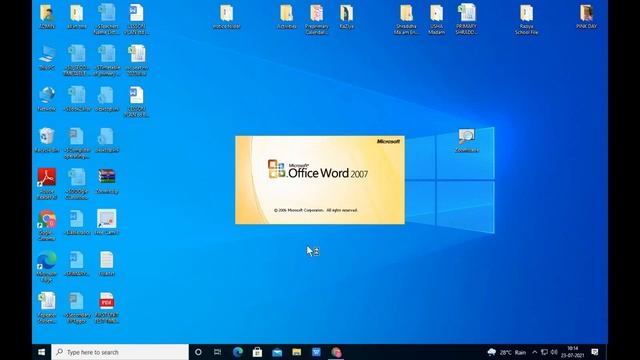The image size is (640, 360).
Task: Select the striped archive icon on the desktop
Action: (x=107, y=181)
